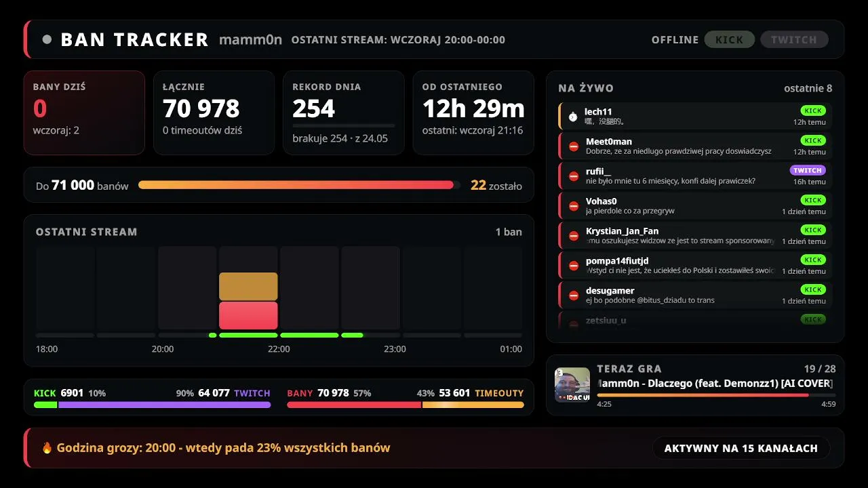Click the fire icon in Godzina grozy banner

[47, 447]
